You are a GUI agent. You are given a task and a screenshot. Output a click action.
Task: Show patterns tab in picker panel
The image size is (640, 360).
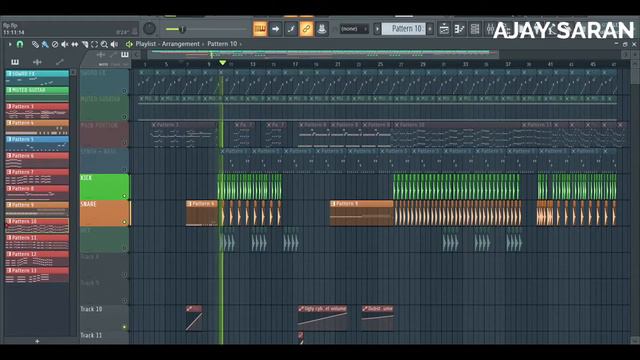[x=15, y=62]
